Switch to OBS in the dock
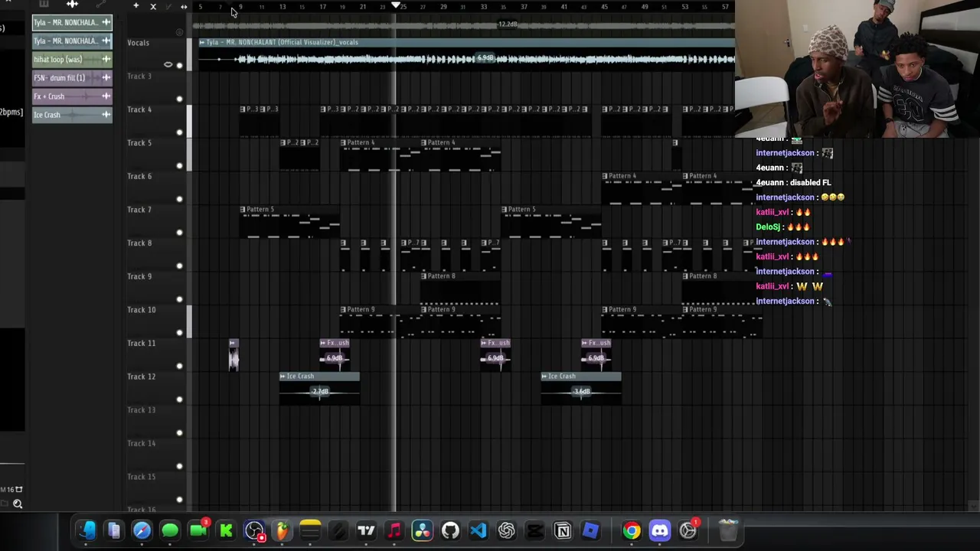Screen dimensions: 980x551 pyautogui.click(x=254, y=530)
